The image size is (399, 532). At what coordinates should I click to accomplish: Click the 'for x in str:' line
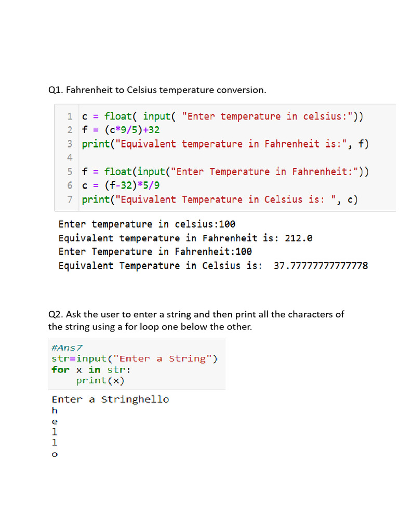click(91, 369)
